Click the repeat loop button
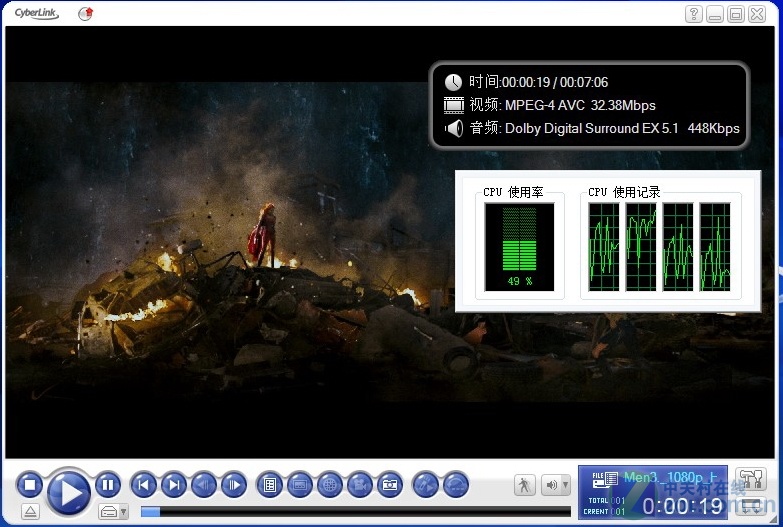Image resolution: width=783 pixels, height=527 pixels. [455, 485]
